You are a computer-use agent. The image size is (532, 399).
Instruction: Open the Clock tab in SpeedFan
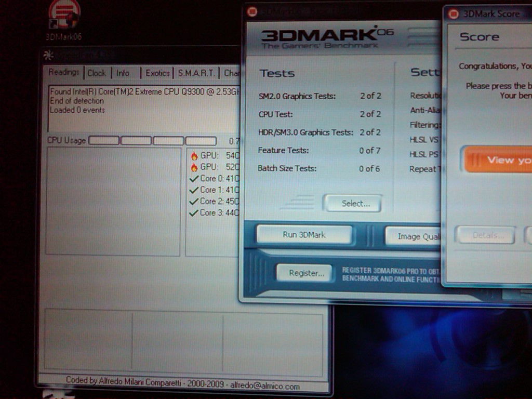97,73
